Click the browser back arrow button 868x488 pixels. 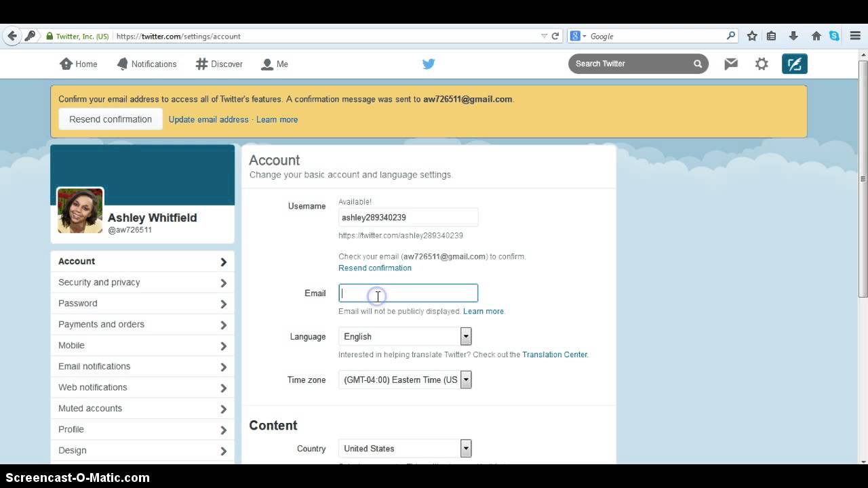click(x=12, y=36)
